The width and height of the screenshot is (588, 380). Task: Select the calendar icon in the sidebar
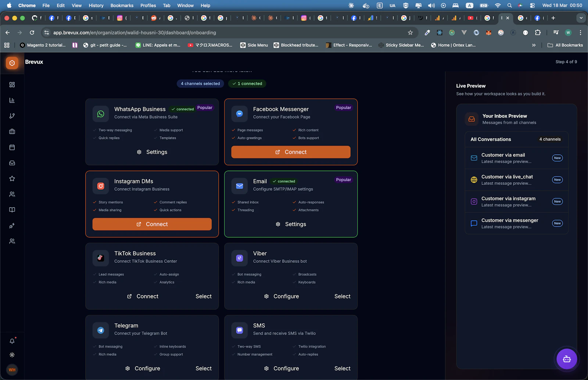pyautogui.click(x=12, y=147)
